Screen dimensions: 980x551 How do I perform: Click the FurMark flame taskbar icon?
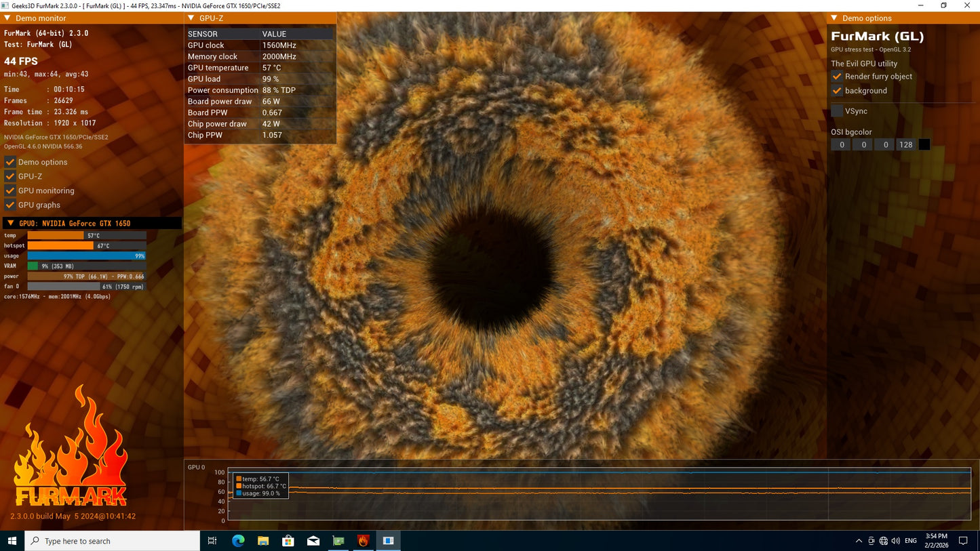click(x=364, y=541)
